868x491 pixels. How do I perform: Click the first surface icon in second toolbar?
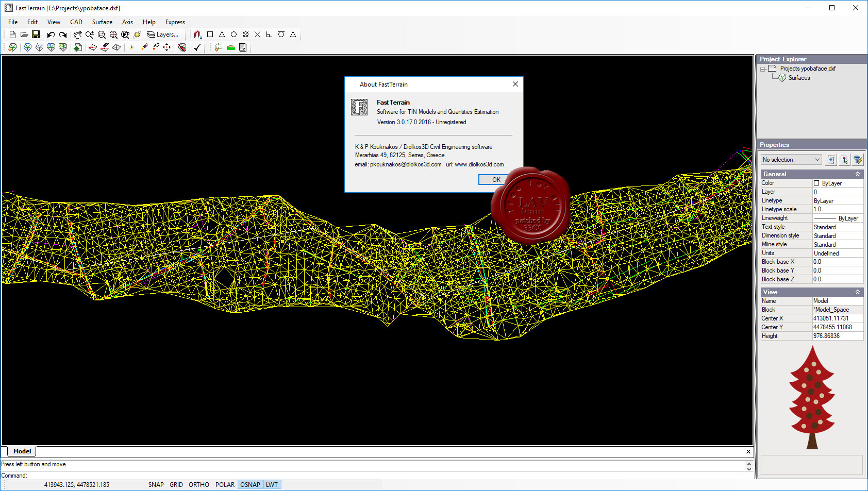(x=12, y=47)
